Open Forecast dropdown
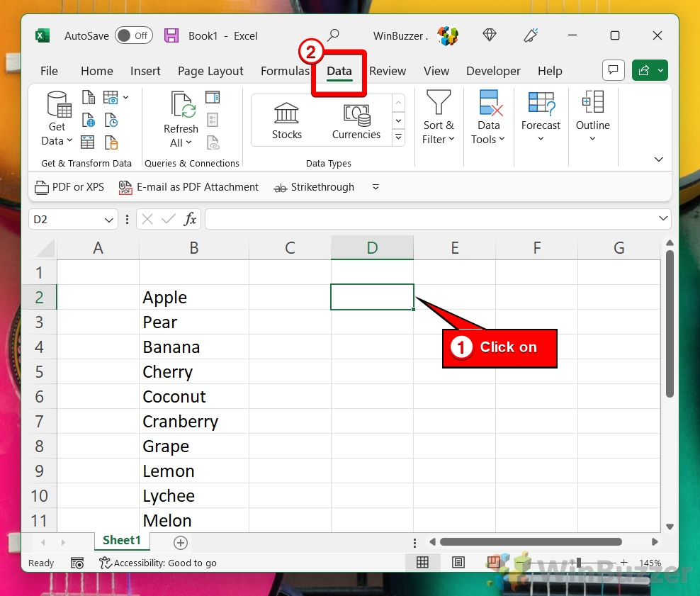This screenshot has height=596, width=700. tap(541, 117)
